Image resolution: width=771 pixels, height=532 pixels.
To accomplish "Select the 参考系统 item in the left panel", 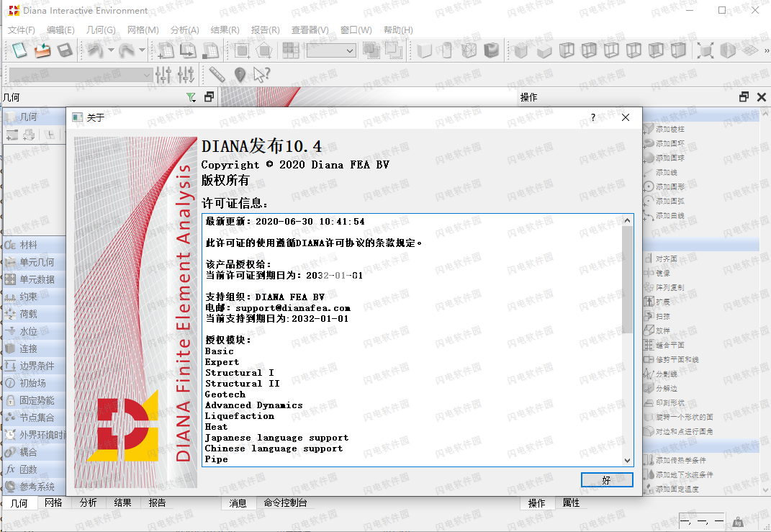I will tap(35, 487).
